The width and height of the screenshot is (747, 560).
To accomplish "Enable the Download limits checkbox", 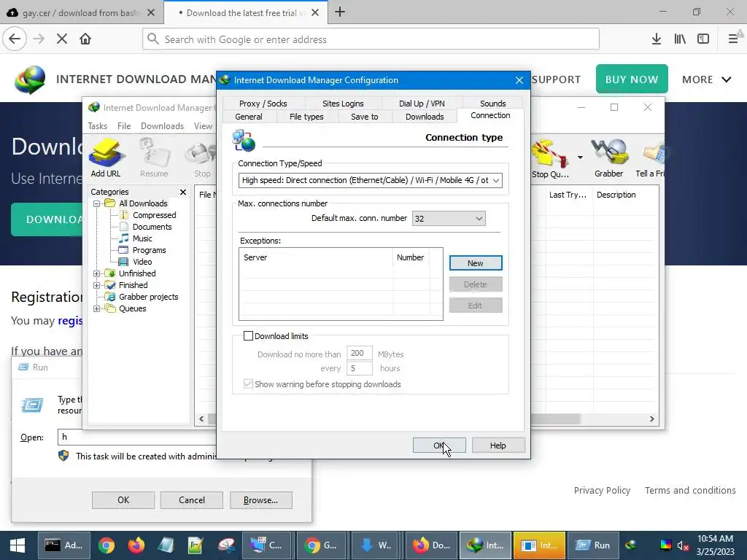I will (248, 336).
